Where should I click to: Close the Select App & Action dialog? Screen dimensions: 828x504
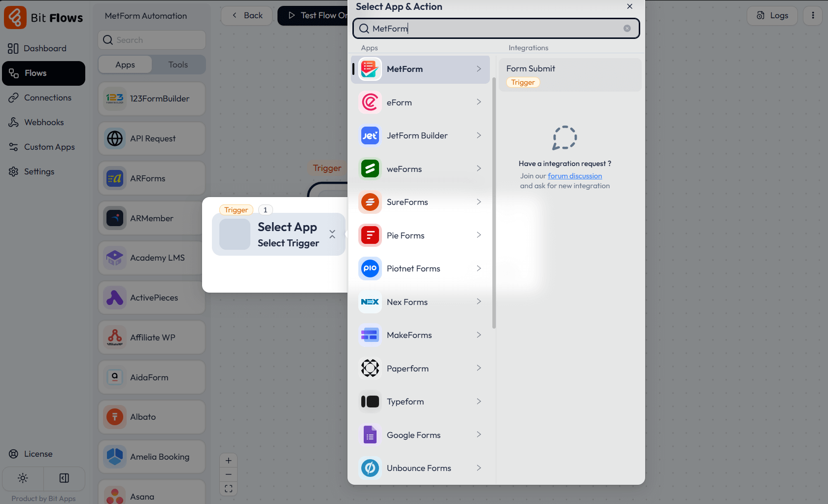click(630, 6)
